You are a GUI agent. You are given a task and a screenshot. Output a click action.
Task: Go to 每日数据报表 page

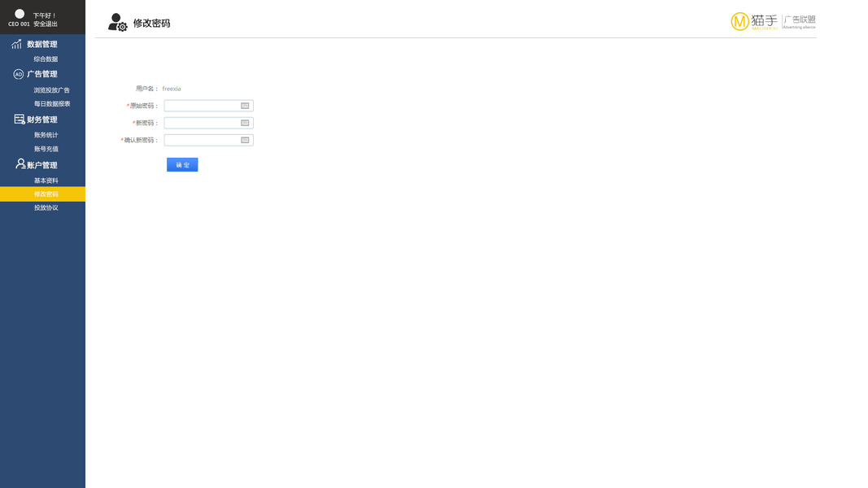pos(52,104)
